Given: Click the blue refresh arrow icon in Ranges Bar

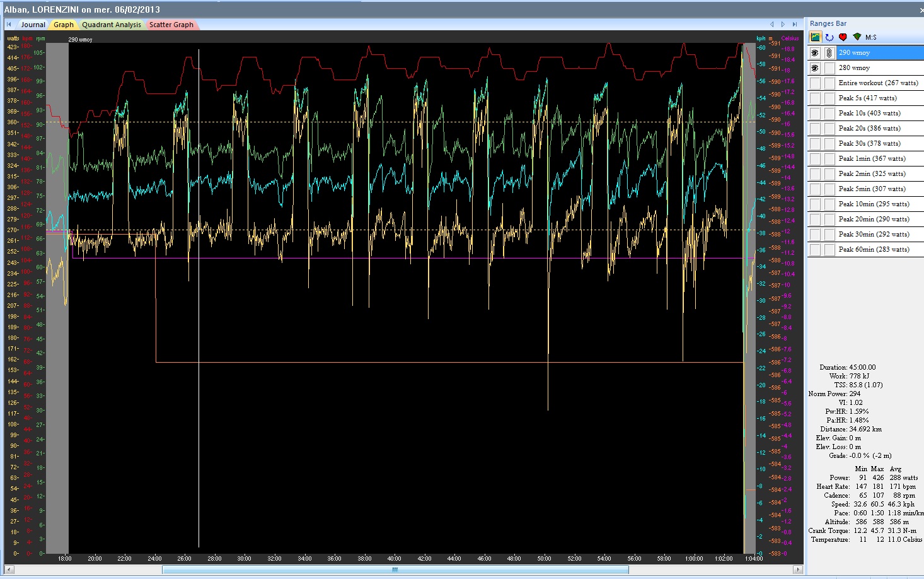Looking at the screenshot, I should click(x=829, y=37).
